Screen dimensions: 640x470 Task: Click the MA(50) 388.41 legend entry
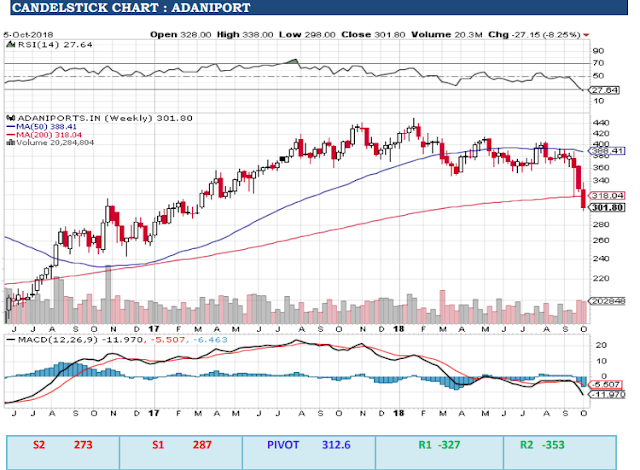tap(41, 127)
